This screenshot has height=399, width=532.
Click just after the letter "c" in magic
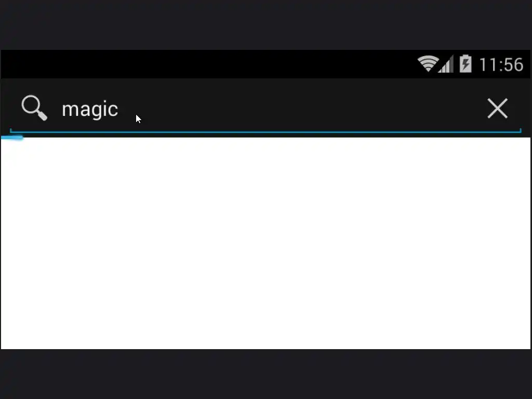[120, 110]
